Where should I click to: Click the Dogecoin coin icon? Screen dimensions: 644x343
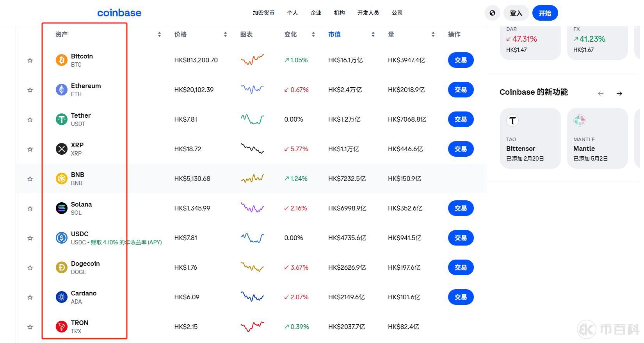pyautogui.click(x=61, y=267)
